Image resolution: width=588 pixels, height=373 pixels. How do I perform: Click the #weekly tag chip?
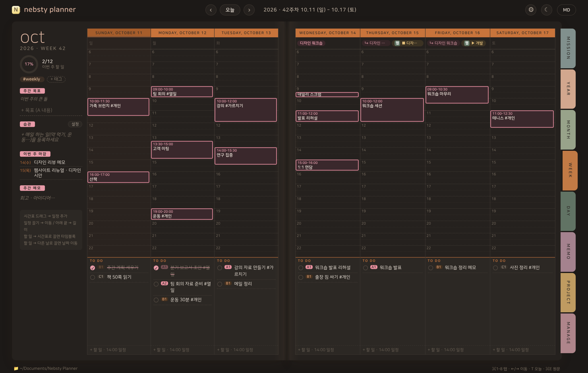pos(31,79)
